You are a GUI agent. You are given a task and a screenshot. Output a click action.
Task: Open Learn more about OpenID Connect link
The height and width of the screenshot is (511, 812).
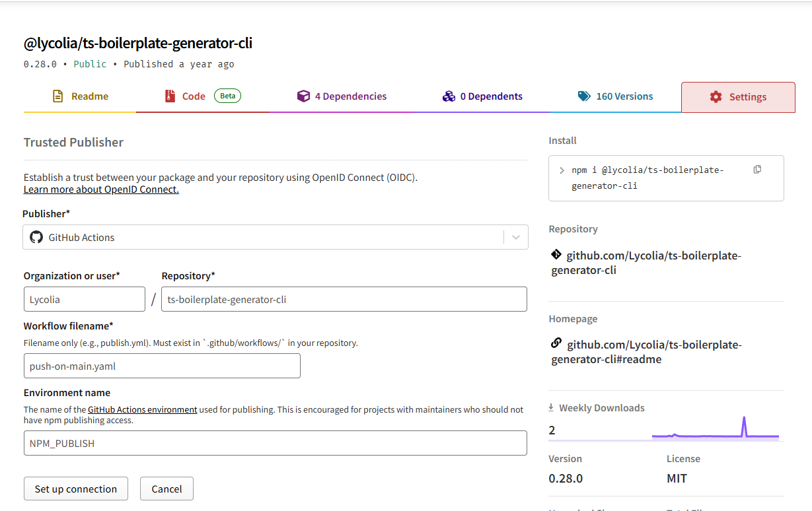click(x=101, y=189)
